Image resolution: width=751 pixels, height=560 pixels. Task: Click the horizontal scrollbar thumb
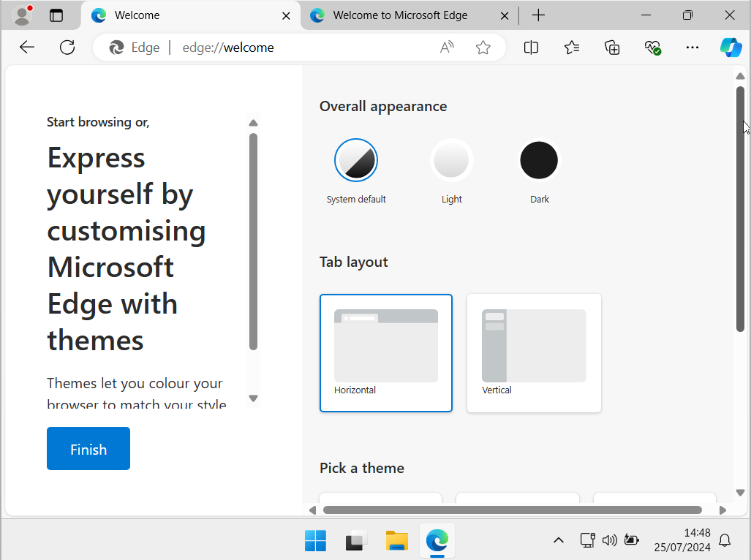(513, 510)
